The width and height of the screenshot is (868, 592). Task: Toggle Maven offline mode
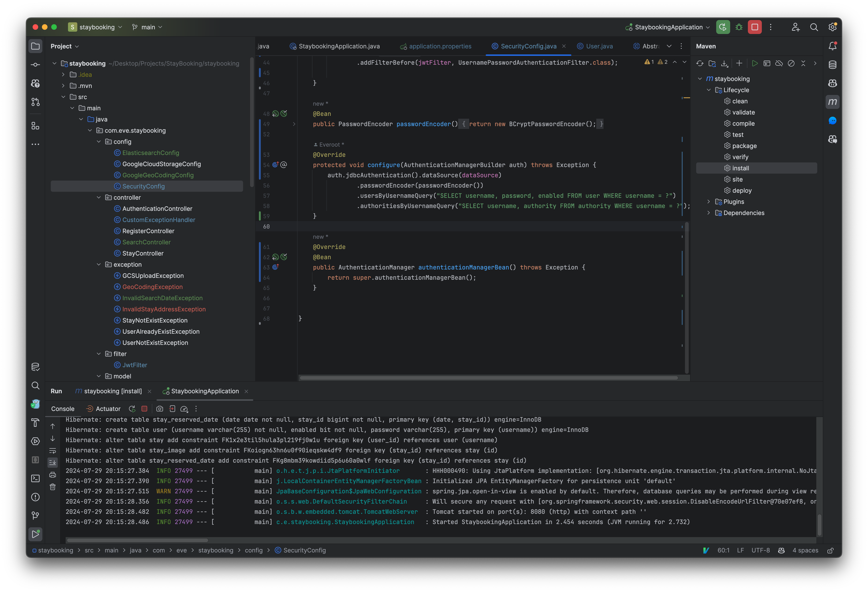[779, 63]
